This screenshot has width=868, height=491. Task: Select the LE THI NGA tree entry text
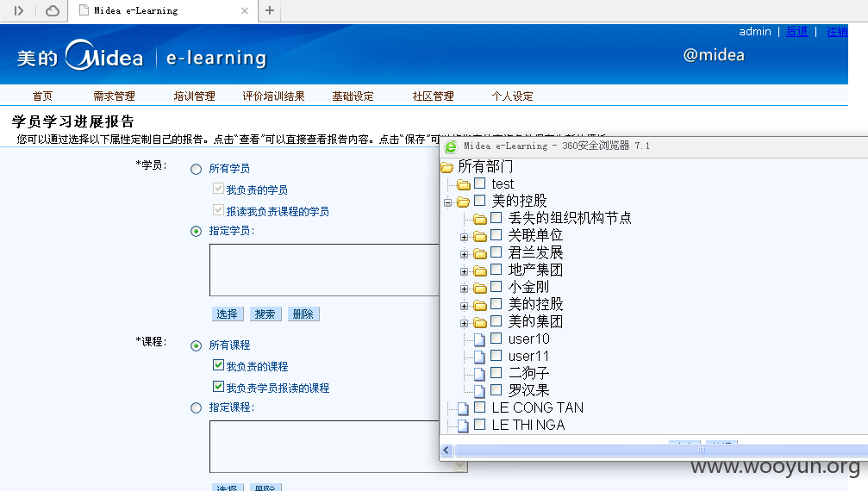(x=528, y=426)
